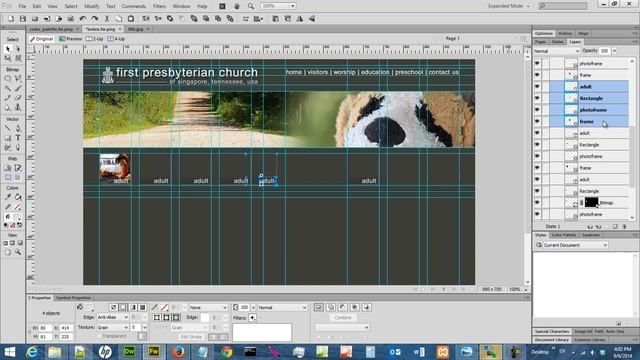Open the layer Opacity dropdown arrow

614,51
